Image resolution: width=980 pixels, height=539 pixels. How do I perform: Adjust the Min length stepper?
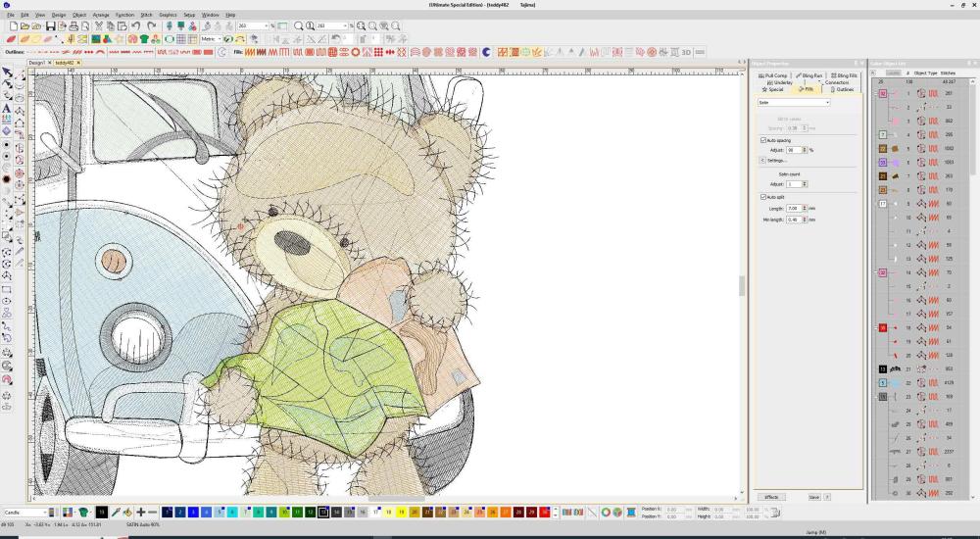(x=805, y=220)
